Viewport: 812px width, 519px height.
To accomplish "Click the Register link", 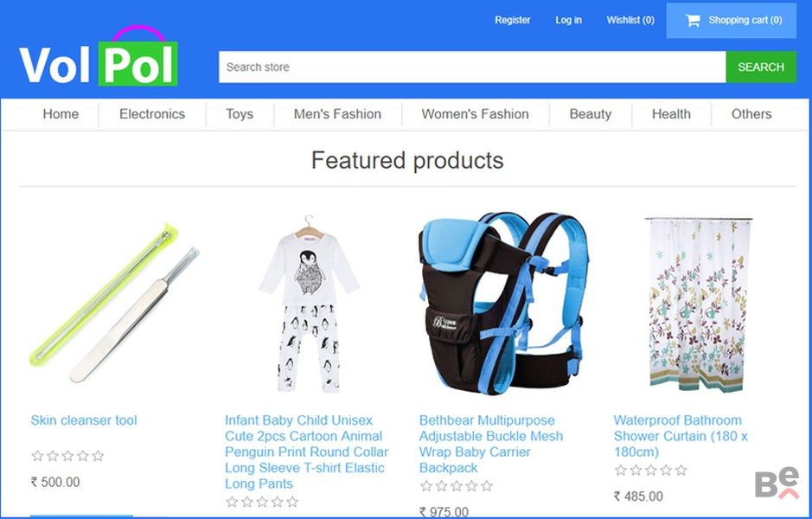I will (x=513, y=20).
